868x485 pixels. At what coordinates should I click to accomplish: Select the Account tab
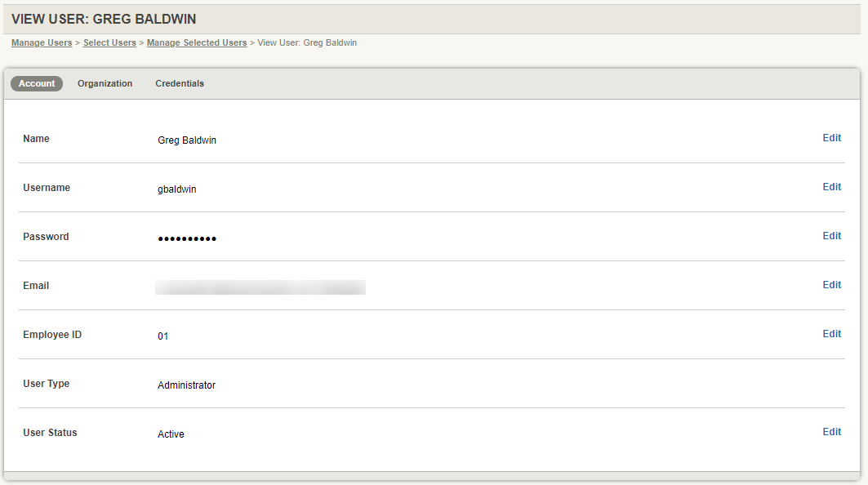[36, 83]
